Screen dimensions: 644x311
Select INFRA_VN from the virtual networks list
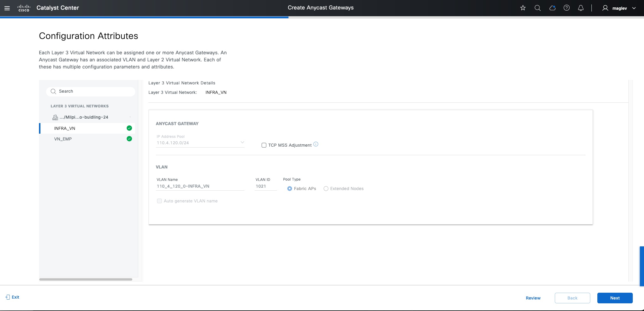[x=64, y=128]
